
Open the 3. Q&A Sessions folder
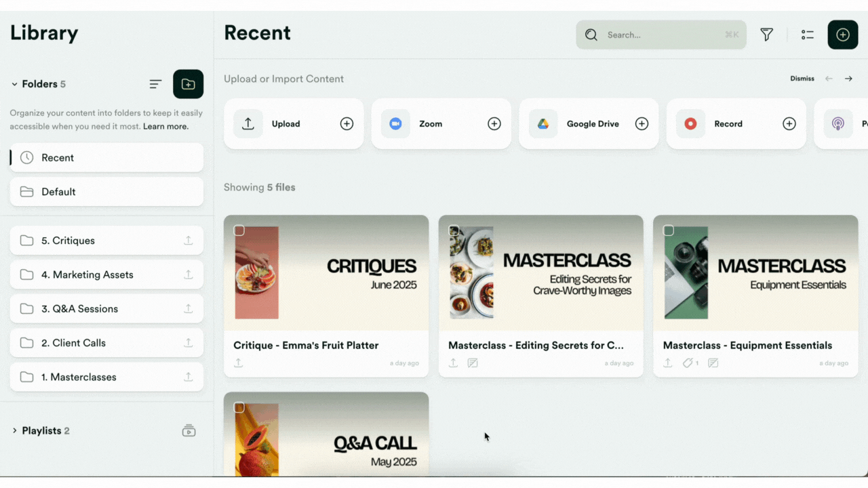coord(106,308)
